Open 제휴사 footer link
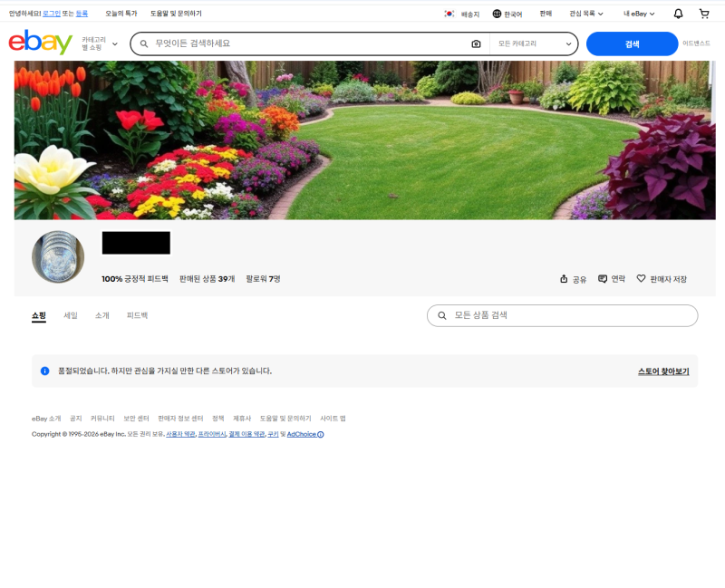725x588 pixels. (x=242, y=419)
